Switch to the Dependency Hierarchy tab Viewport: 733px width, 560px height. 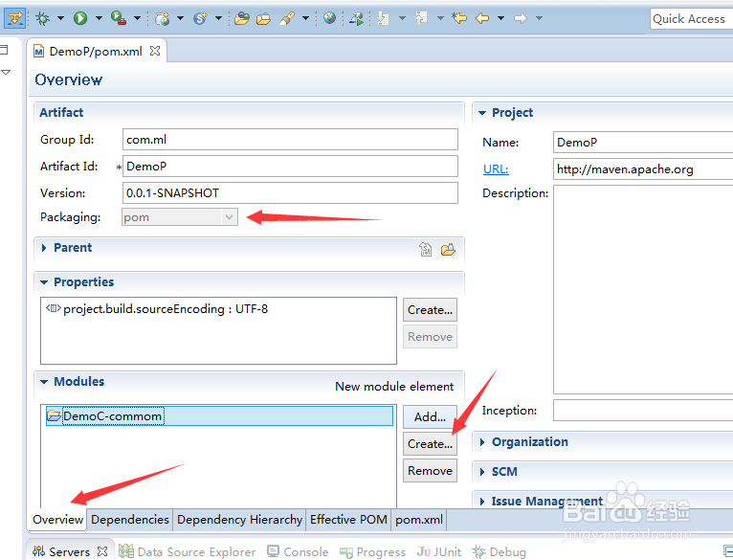(239, 520)
